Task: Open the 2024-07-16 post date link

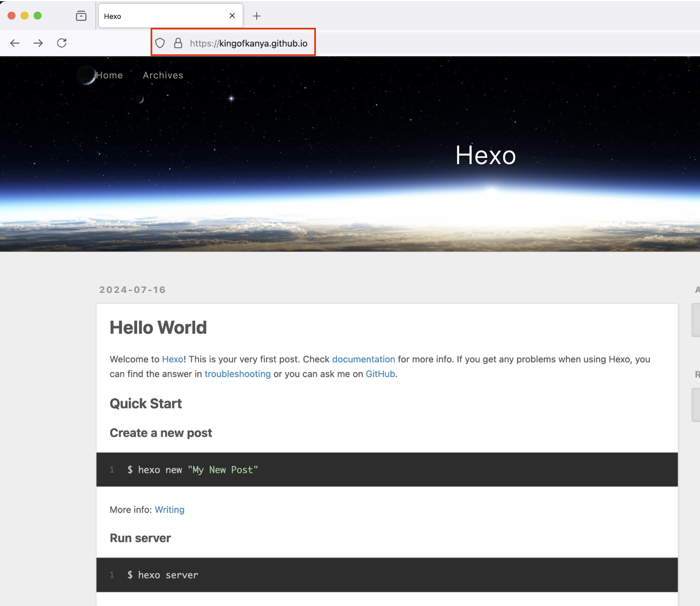Action: [133, 290]
